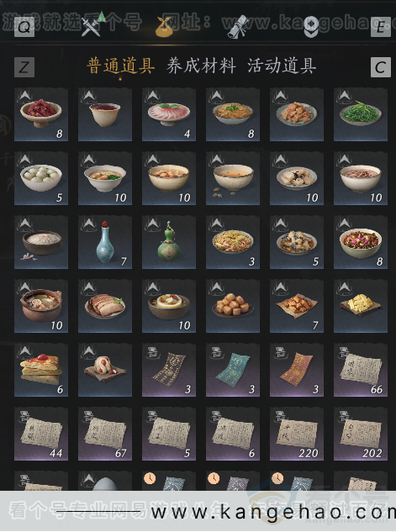
Task: Pick the layered pancake with cherry
Action: click(x=41, y=370)
